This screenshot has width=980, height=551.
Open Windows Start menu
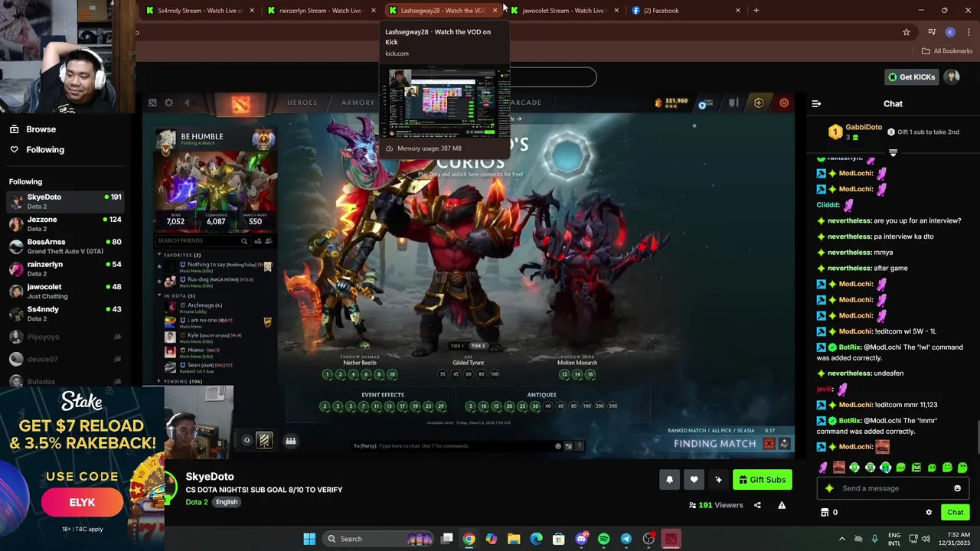click(309, 539)
